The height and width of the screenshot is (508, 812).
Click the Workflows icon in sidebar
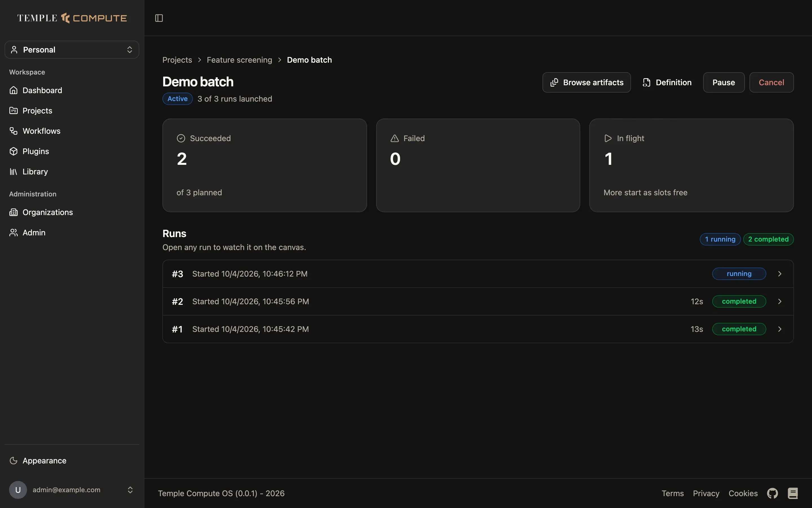pyautogui.click(x=14, y=131)
